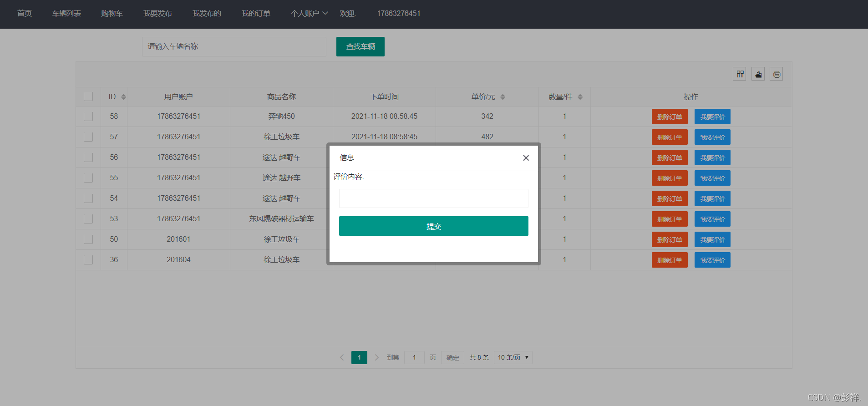Click 我要评价 for order ID 36
Screen dimensions: 868x406
click(x=712, y=260)
